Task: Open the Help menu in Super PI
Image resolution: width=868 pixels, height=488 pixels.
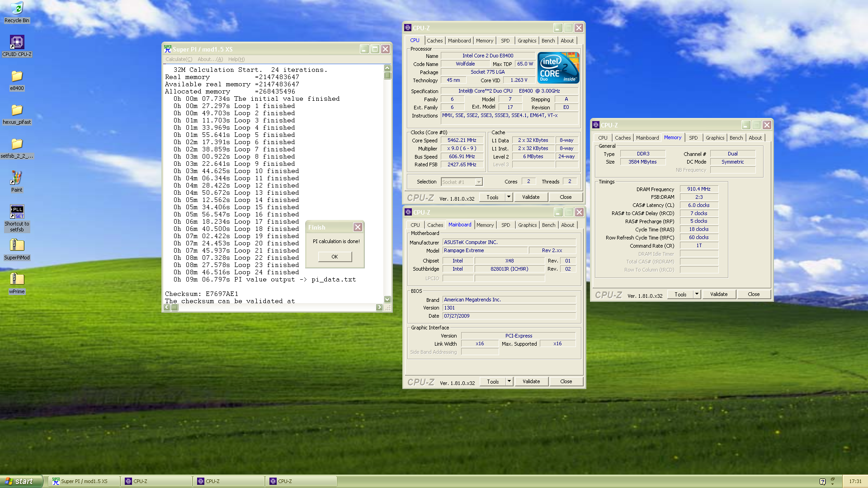Action: (x=236, y=59)
